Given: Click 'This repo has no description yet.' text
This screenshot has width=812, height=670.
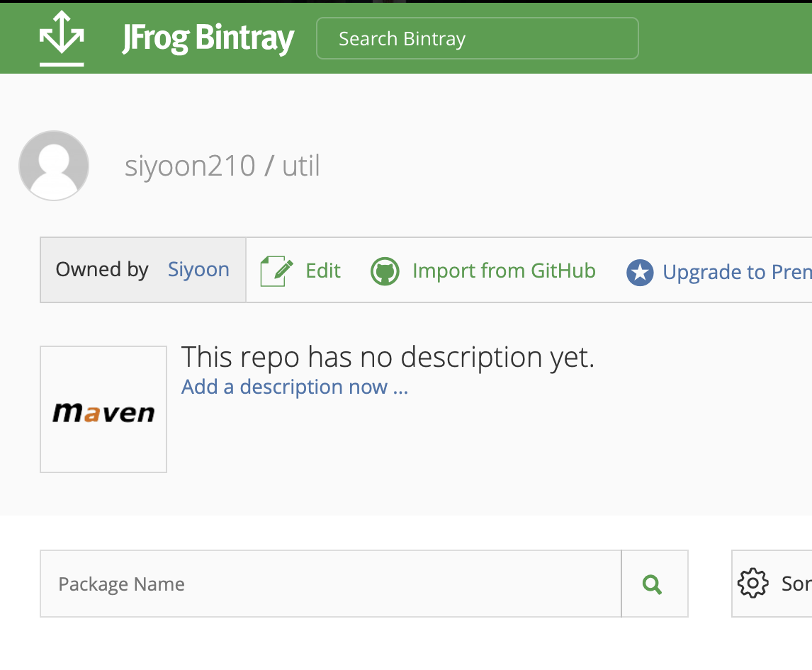Looking at the screenshot, I should (388, 357).
